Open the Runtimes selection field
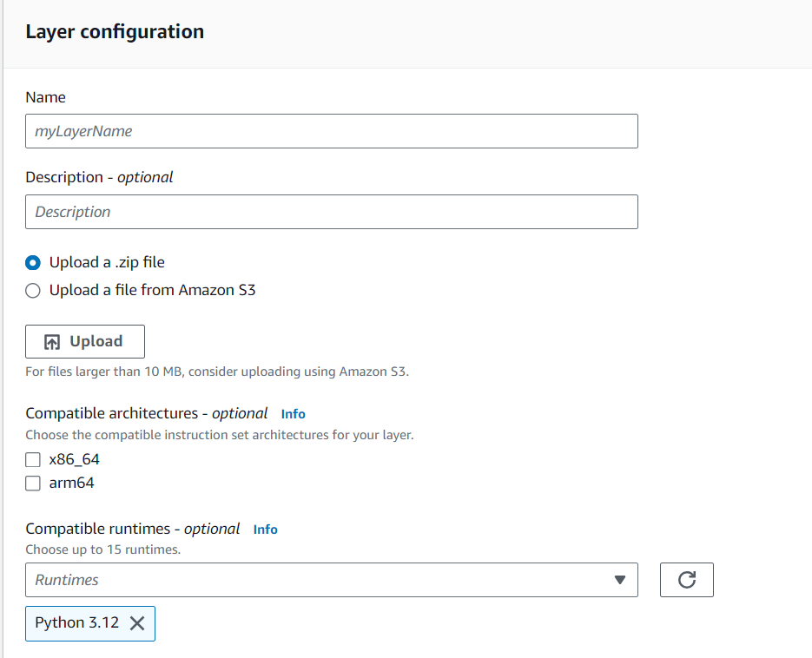 click(x=321, y=580)
